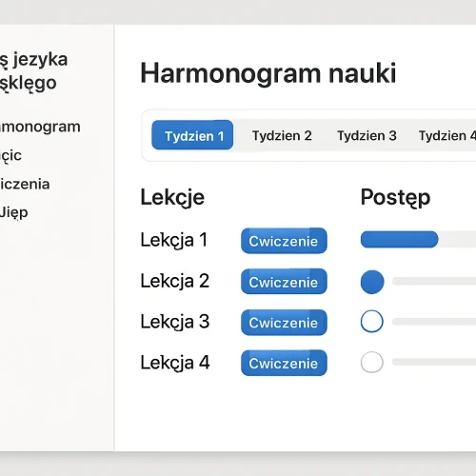Open the harmonogram item in the sidebar

point(40,127)
